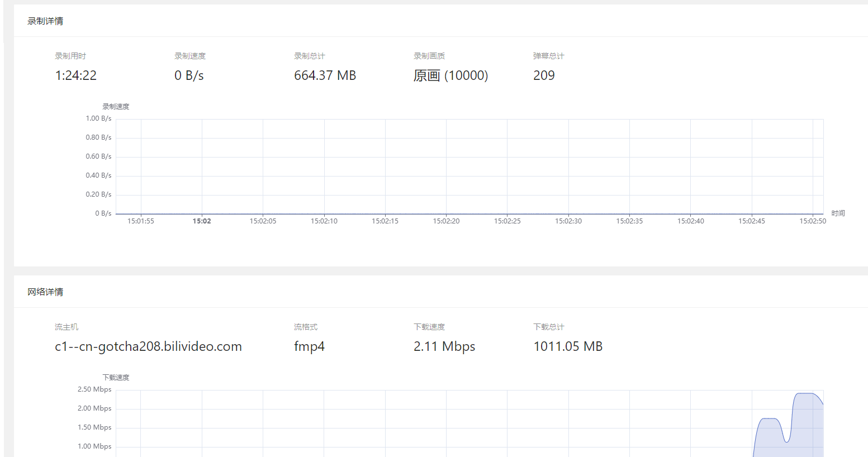
Task: Select the 原画 (10000) recording quality value
Action: click(450, 75)
